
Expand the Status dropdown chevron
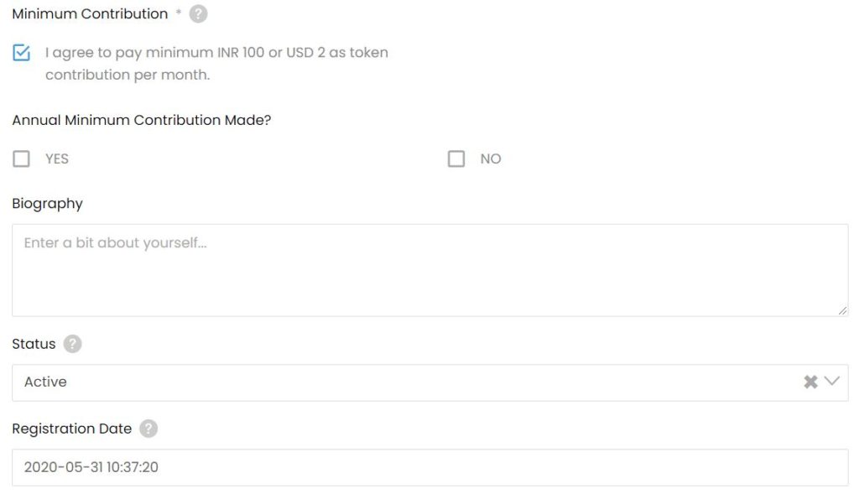[831, 382]
